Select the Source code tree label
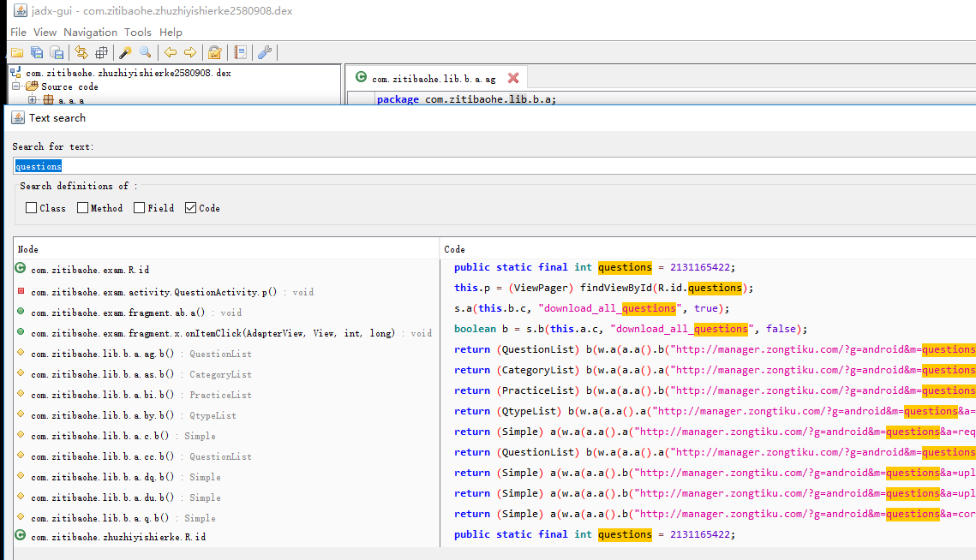Screen dimensions: 976x560 tap(69, 86)
